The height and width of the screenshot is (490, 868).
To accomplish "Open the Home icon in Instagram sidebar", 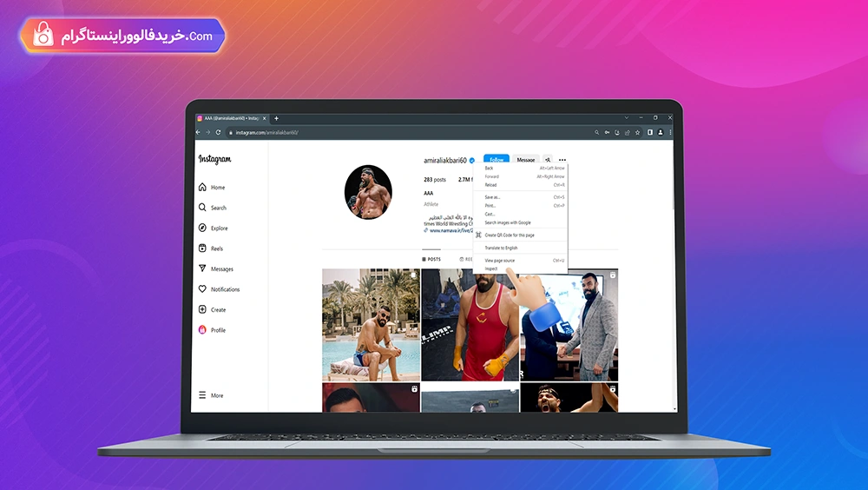I will coord(202,188).
